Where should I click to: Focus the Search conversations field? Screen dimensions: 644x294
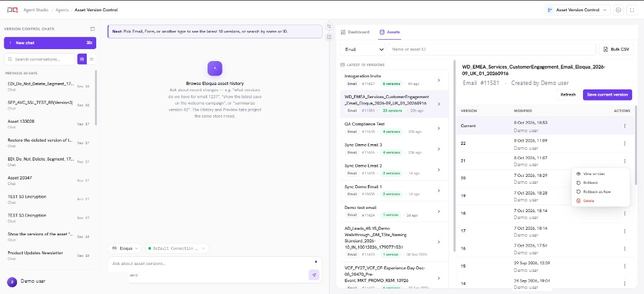40,59
